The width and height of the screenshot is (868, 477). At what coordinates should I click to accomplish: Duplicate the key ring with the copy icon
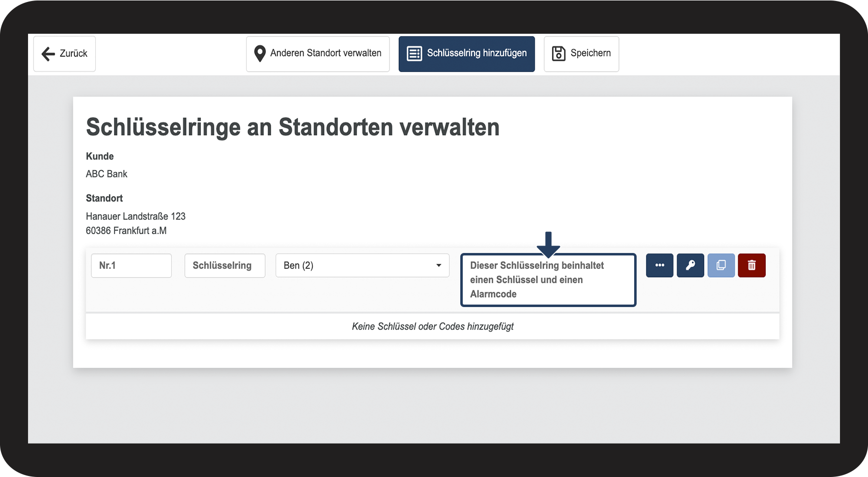pos(721,265)
